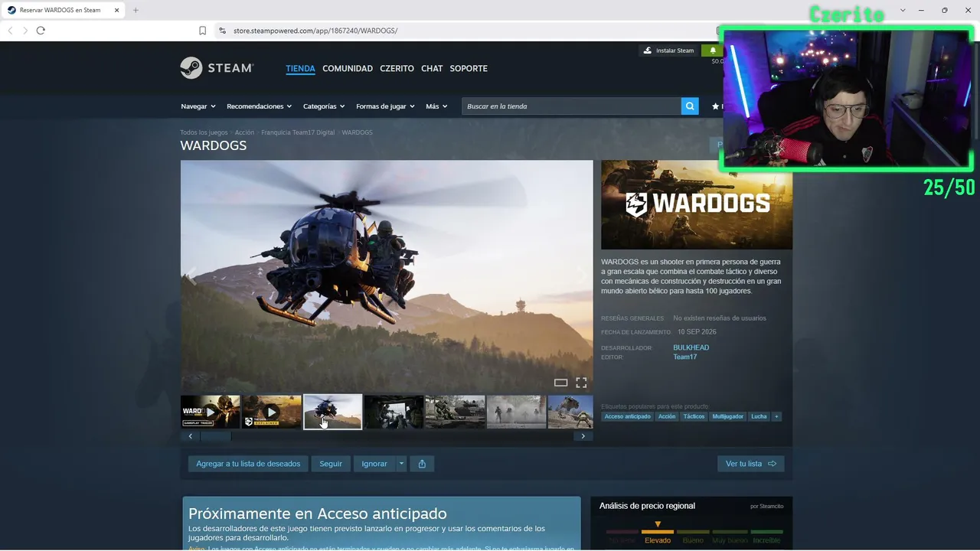Go to the COMUNIDAD tab
980x551 pixels.
coord(348,68)
